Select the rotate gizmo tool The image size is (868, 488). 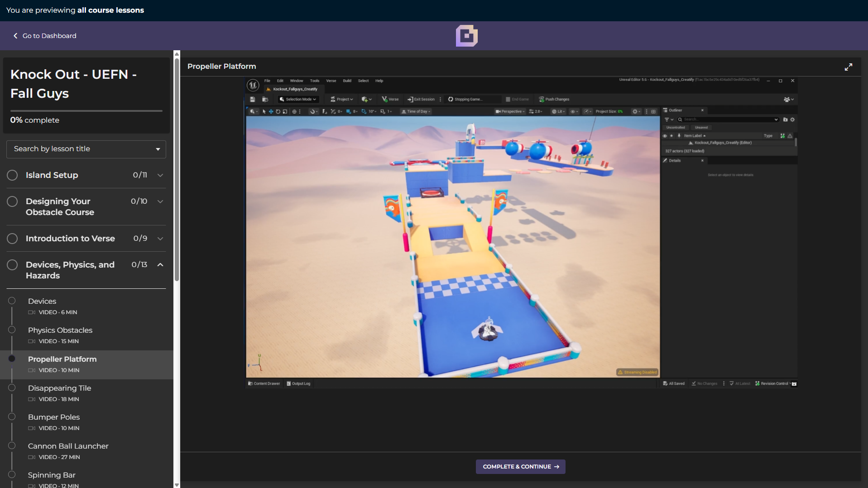[278, 111]
